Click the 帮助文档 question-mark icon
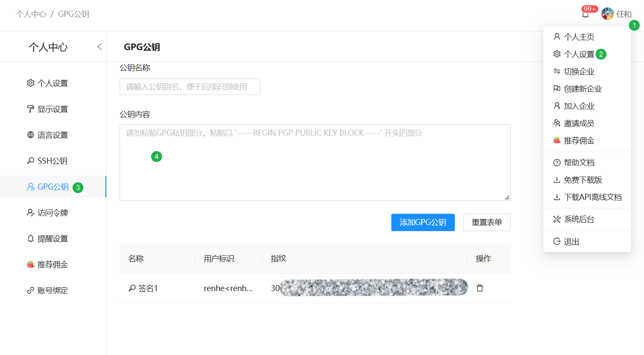The height and width of the screenshot is (355, 644). [x=557, y=162]
